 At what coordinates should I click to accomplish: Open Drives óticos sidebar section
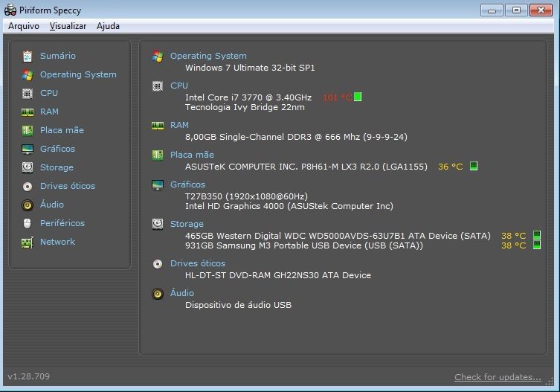tap(68, 186)
